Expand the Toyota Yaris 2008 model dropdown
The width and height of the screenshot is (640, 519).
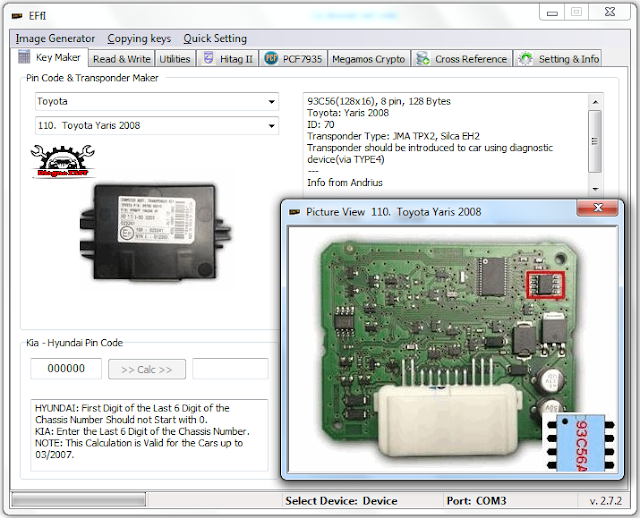[271, 126]
